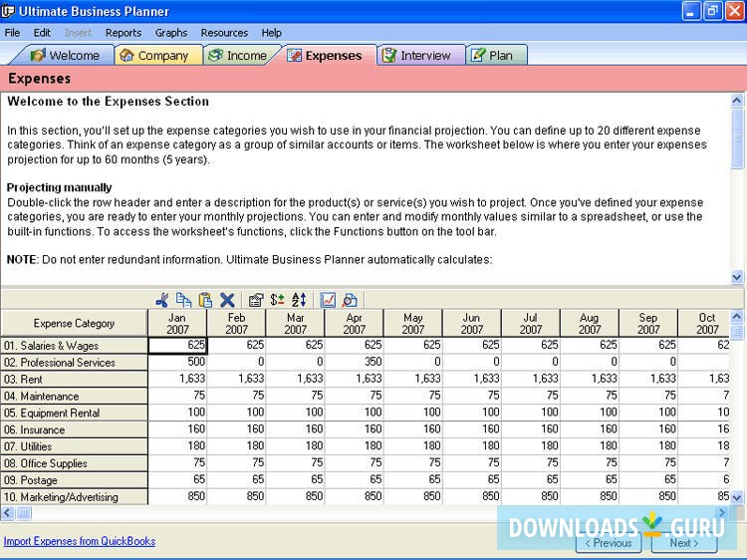Image resolution: width=747 pixels, height=560 pixels.
Task: Click the worksheet vertical scroll up arrow
Action: 736,317
